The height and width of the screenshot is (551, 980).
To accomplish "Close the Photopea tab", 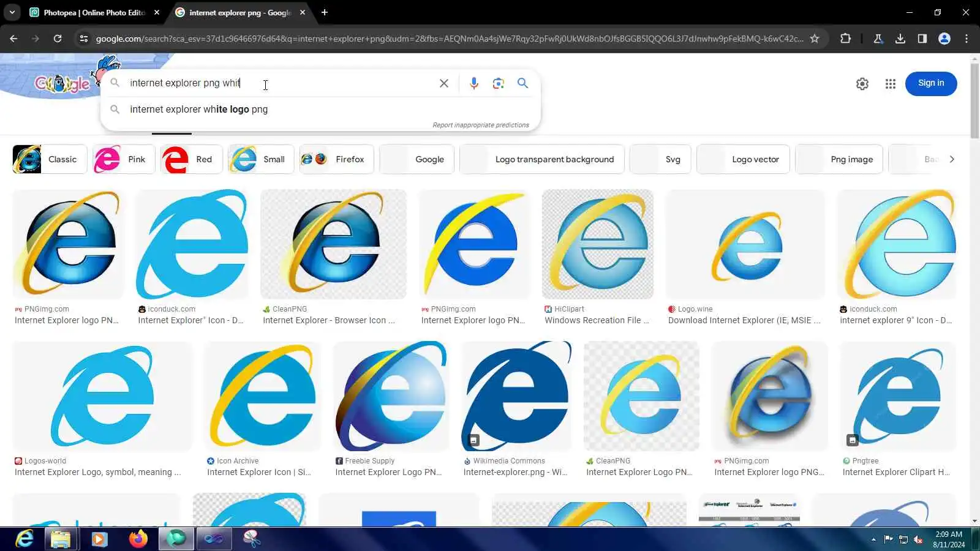I will pos(157,12).
